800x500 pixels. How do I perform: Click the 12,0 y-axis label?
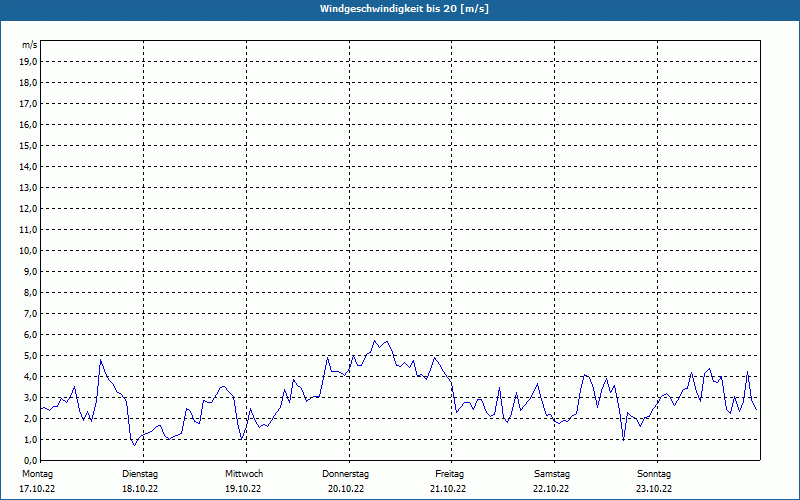[28, 208]
